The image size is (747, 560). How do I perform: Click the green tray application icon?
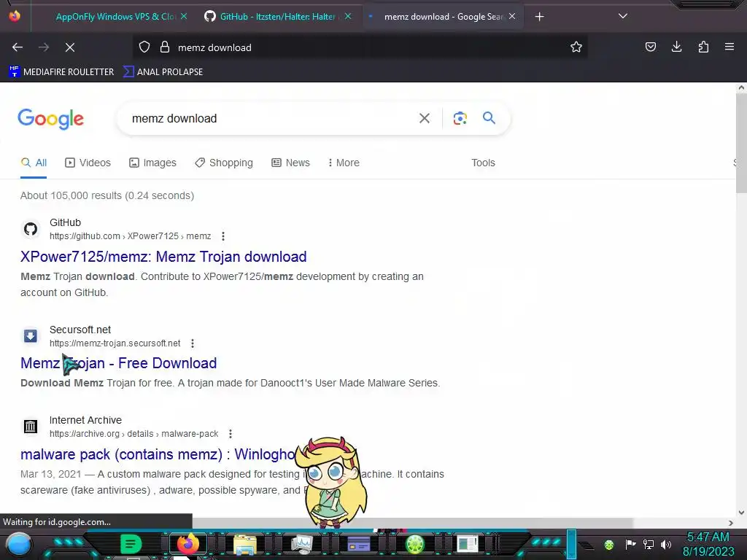coord(609,545)
